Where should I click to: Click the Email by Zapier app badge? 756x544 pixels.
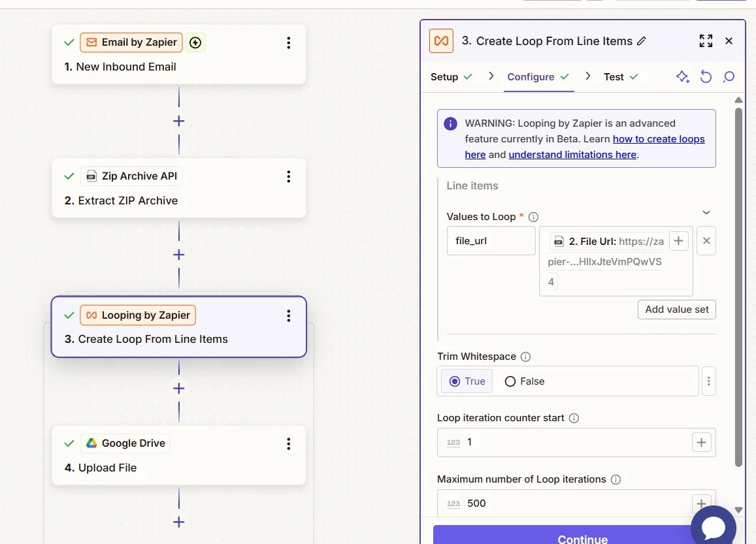click(x=131, y=42)
